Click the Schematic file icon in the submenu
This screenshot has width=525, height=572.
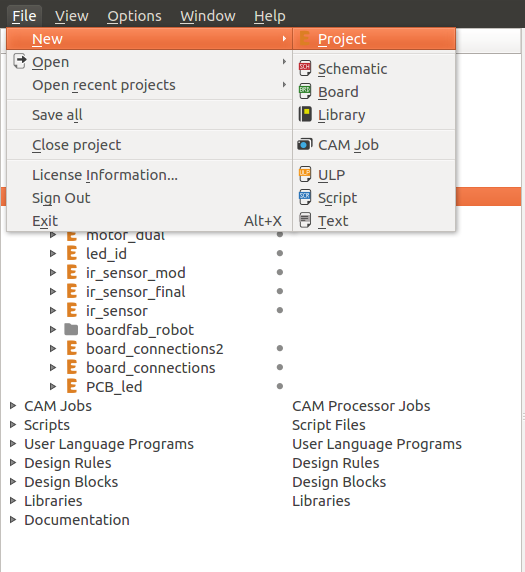(305, 69)
